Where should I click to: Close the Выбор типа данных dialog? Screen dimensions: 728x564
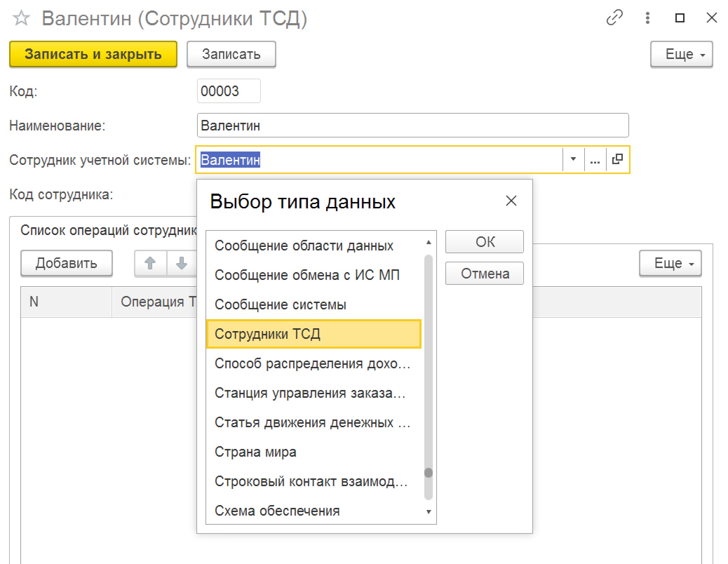[x=511, y=201]
